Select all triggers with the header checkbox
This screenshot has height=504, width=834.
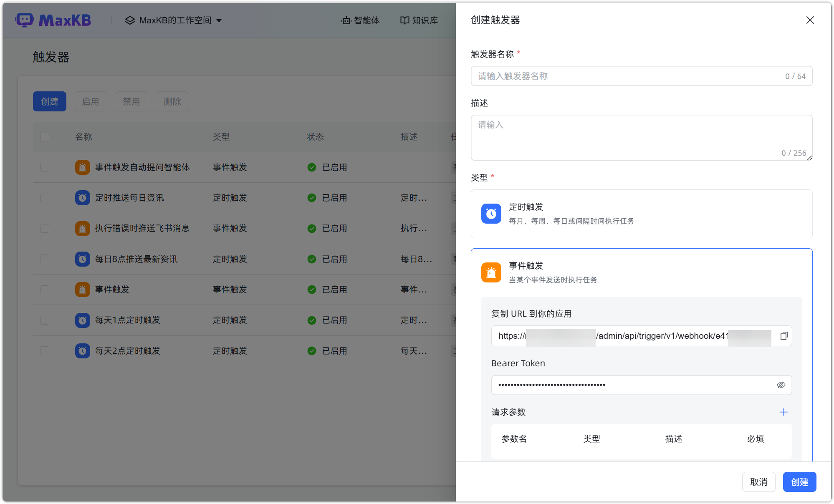point(45,136)
